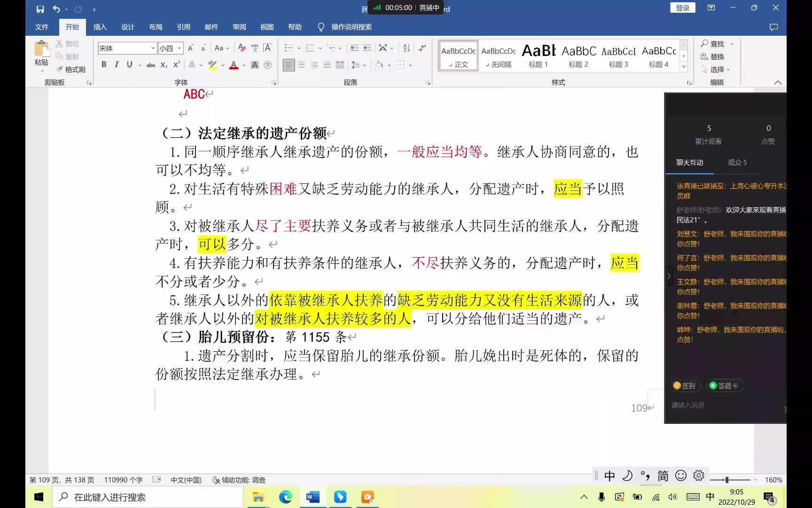
Task: Toggle strikethrough abc formatting
Action: point(151,65)
